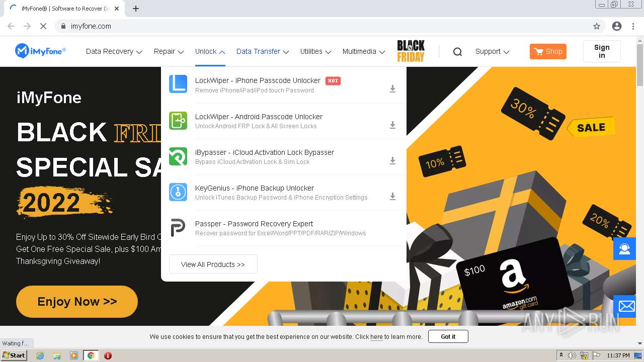Select Passper - Password Recovery Expert entry
This screenshot has width=644, height=362.
[254, 224]
